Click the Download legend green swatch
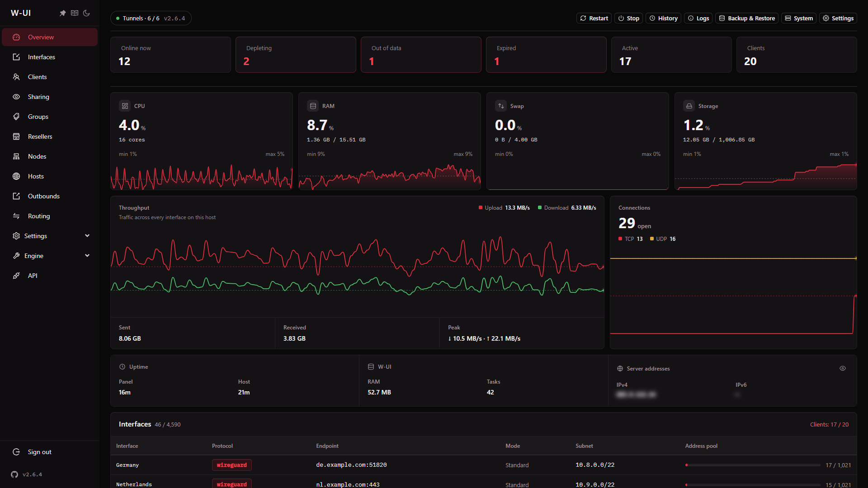 (x=540, y=208)
